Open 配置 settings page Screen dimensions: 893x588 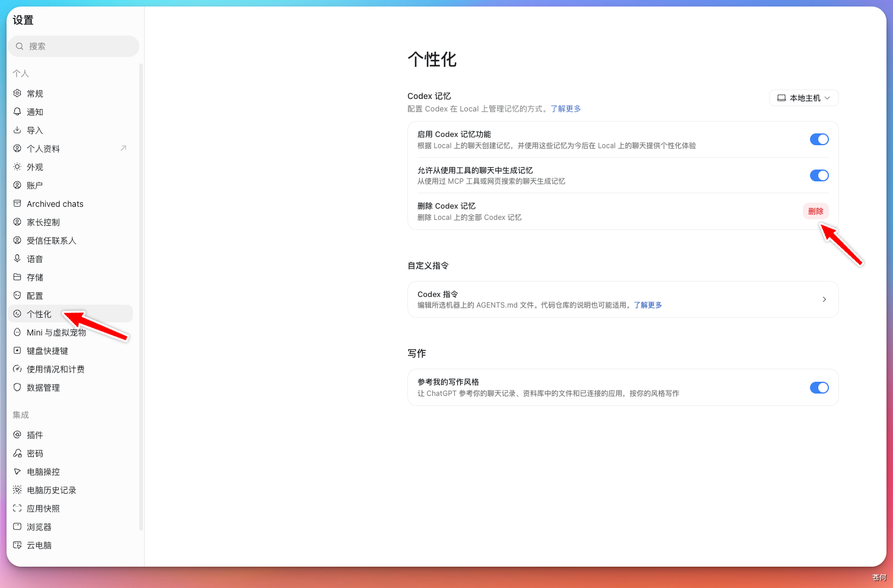pos(71,295)
